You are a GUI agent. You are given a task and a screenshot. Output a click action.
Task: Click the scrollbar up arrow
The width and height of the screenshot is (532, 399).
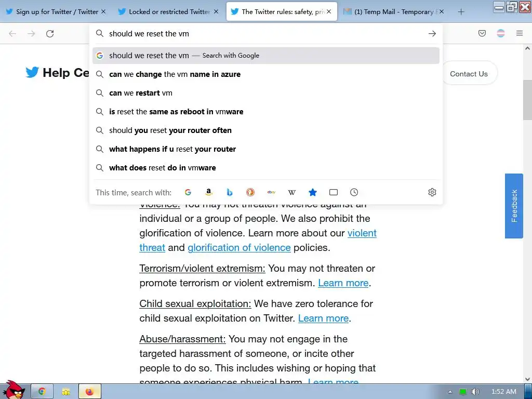pos(527,48)
